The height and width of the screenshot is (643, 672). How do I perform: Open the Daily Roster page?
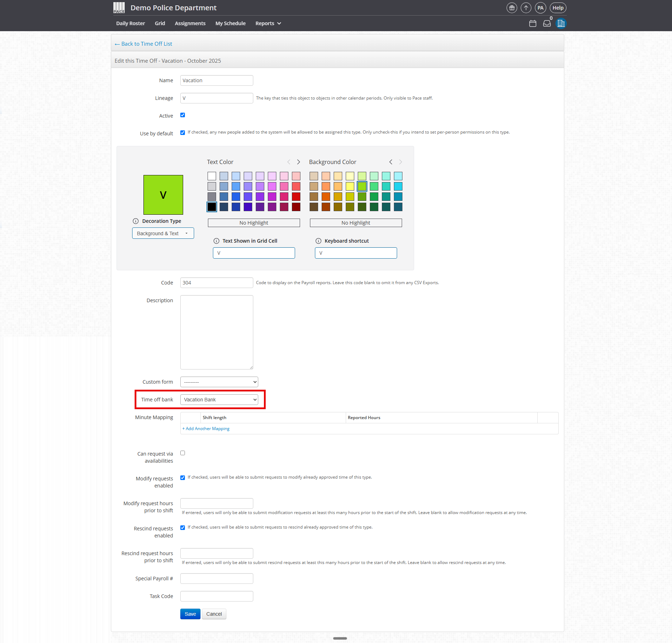pyautogui.click(x=131, y=23)
